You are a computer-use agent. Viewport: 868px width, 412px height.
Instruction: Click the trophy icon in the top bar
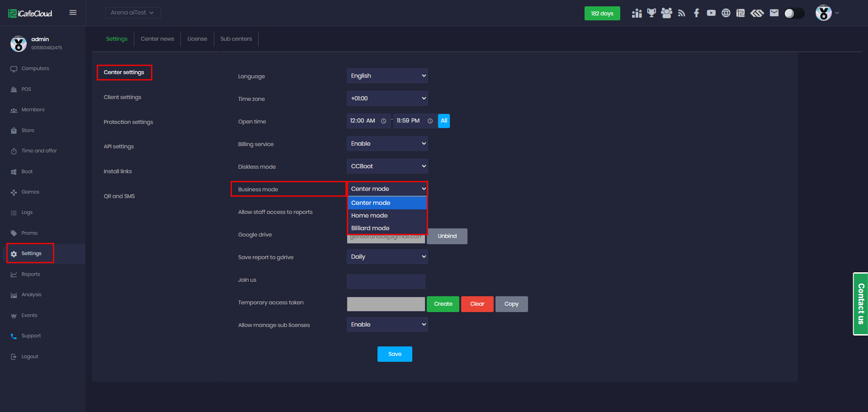tap(651, 13)
